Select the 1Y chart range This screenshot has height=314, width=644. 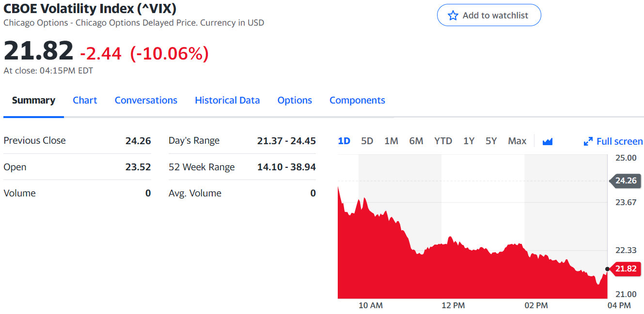click(469, 141)
